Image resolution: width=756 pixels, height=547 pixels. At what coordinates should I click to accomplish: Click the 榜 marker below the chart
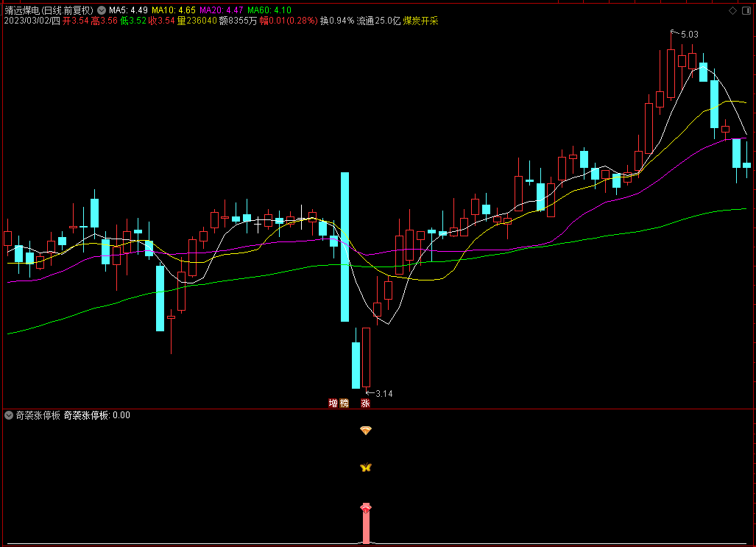[x=344, y=403]
